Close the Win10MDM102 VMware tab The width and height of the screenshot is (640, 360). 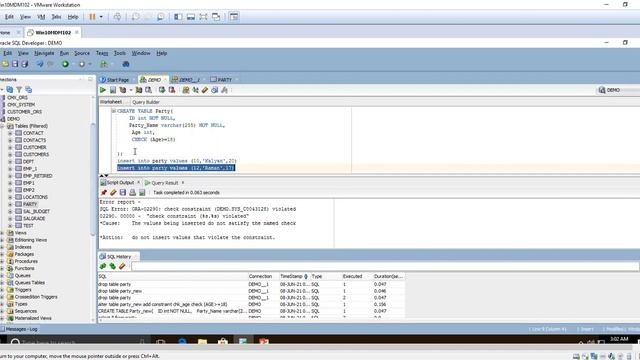pyautogui.click(x=77, y=32)
